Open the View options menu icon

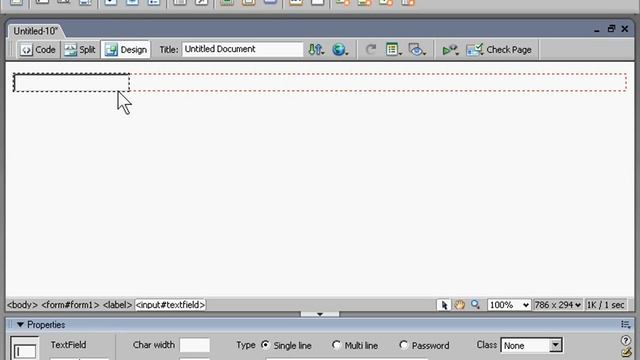pos(393,50)
